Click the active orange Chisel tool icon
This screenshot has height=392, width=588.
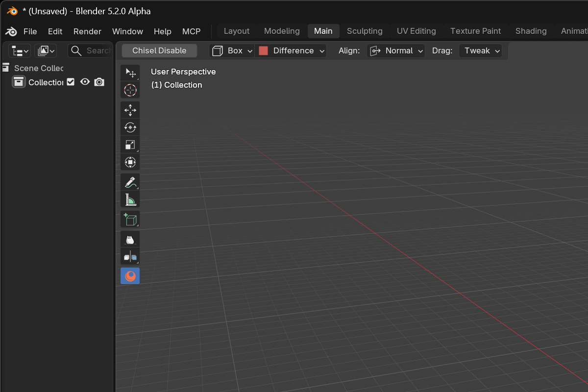[x=130, y=276]
